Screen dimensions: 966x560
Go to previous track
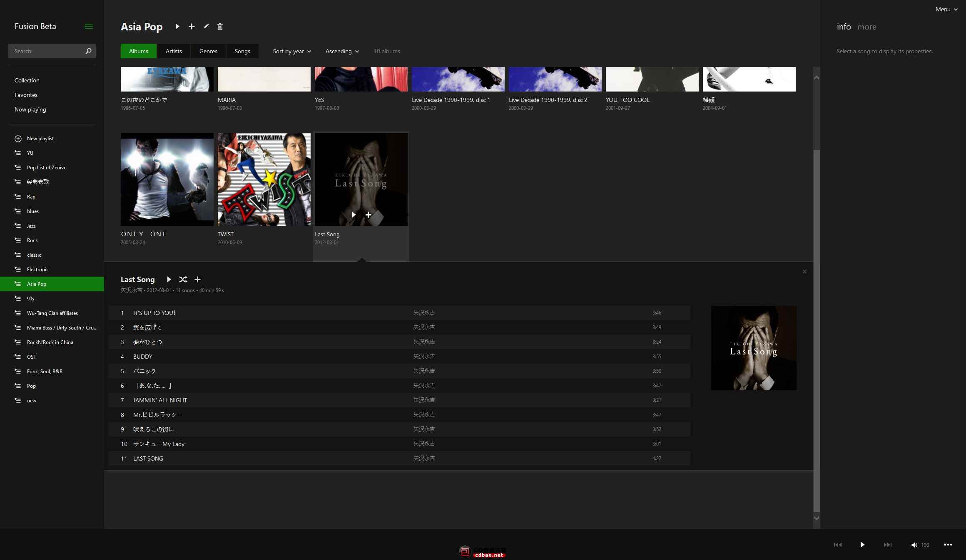click(838, 545)
